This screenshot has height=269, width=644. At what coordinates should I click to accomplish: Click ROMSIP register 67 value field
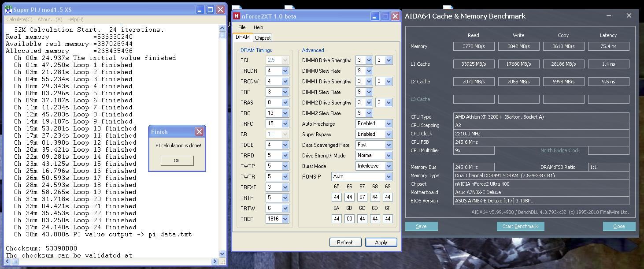[362, 197]
